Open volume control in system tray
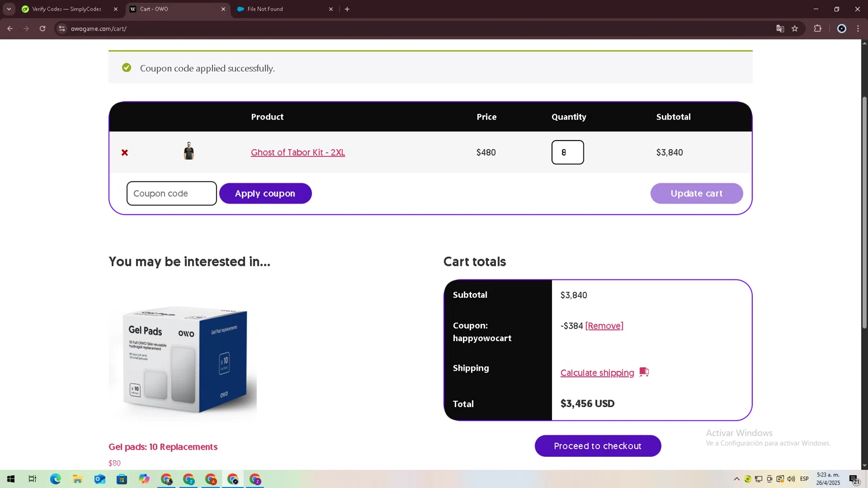This screenshot has width=868, height=488. point(791,479)
